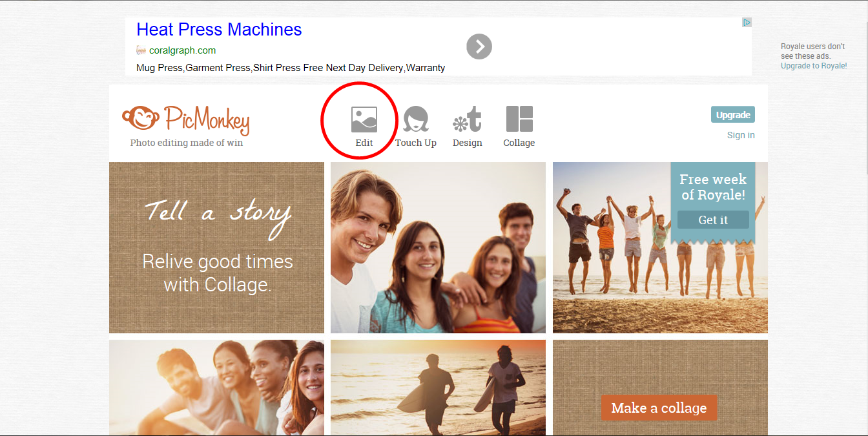Open the photo of four friends laughing
Screen dimensions: 868x436
pos(216,387)
